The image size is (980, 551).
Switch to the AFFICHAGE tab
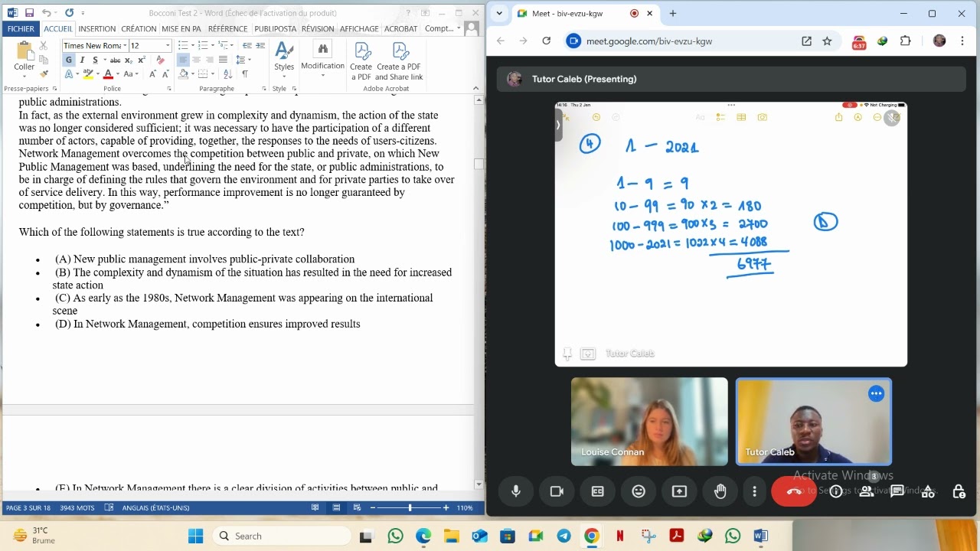[x=359, y=28]
